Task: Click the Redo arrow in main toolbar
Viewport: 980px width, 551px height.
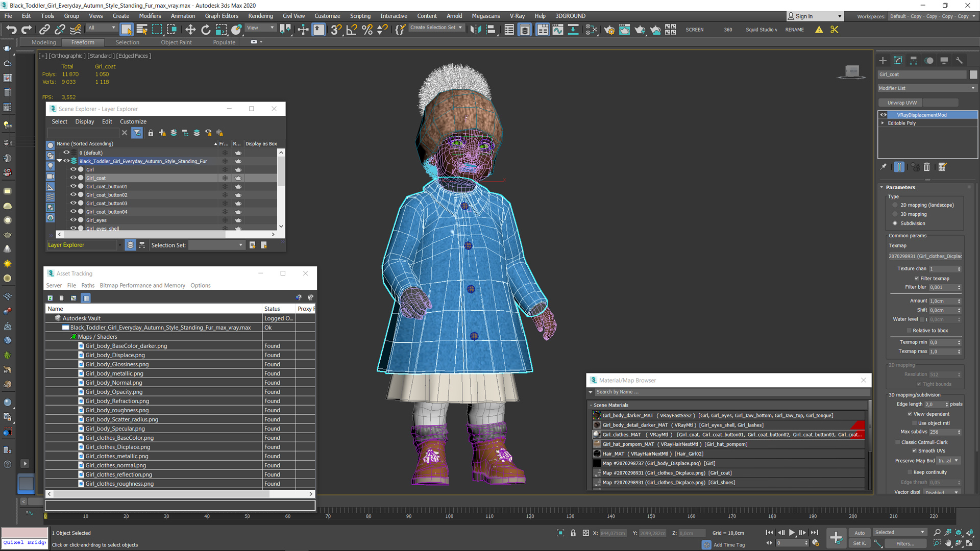Action: click(x=27, y=30)
